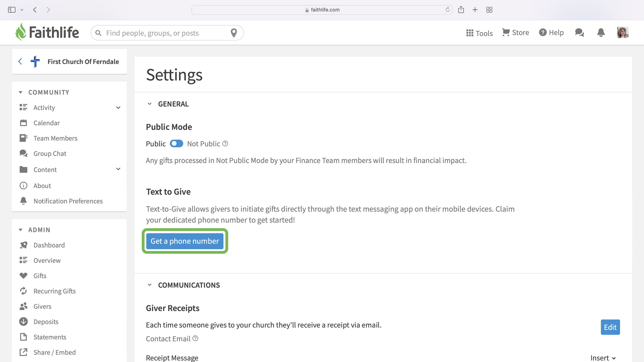Click the Edit button for Giver Receipts
Image resolution: width=644 pixels, height=362 pixels.
tap(610, 327)
